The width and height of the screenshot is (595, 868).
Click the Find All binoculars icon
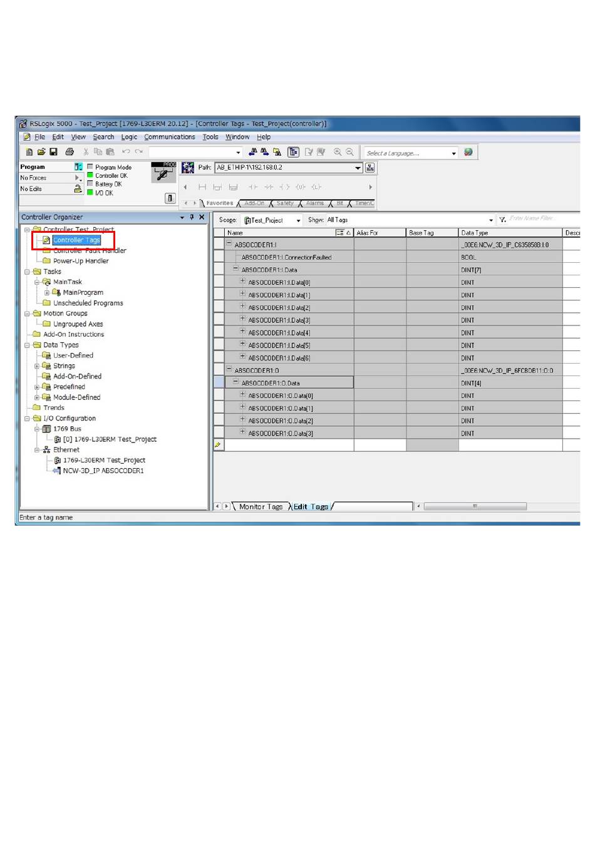click(x=277, y=152)
